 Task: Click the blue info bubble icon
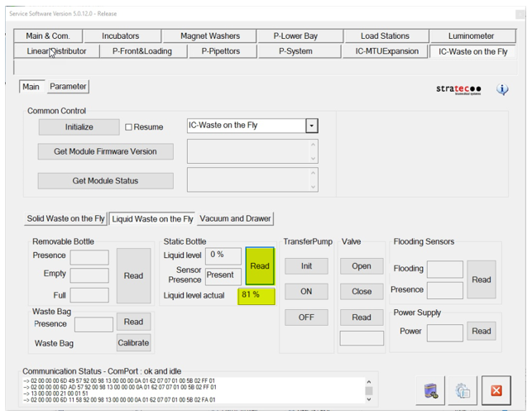coord(502,89)
